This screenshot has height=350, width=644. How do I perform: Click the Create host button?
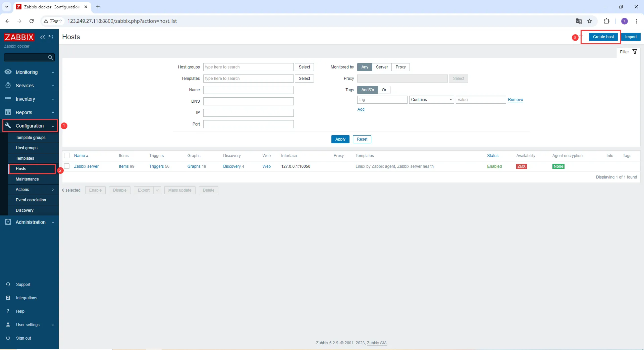tap(603, 37)
